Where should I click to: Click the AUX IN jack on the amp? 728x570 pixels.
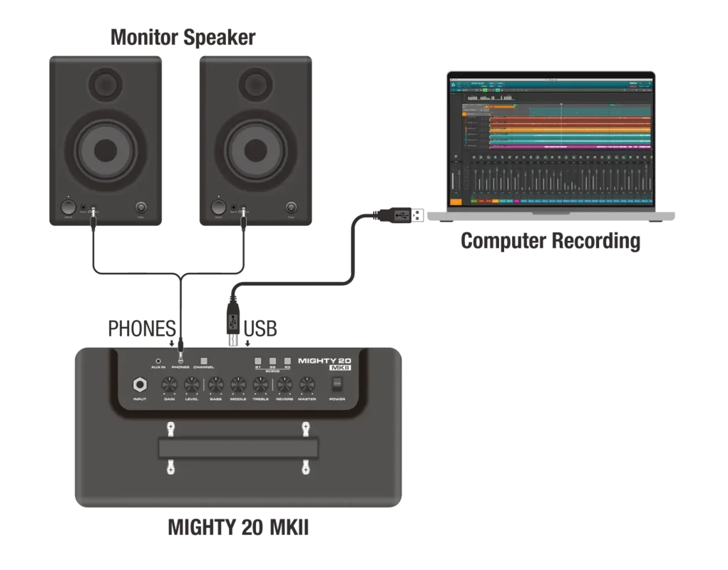coord(158,361)
